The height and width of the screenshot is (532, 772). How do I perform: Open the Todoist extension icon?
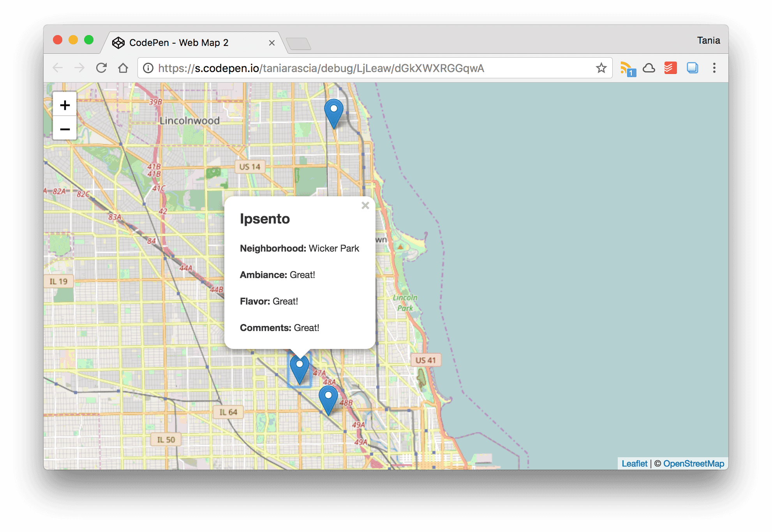tap(671, 67)
